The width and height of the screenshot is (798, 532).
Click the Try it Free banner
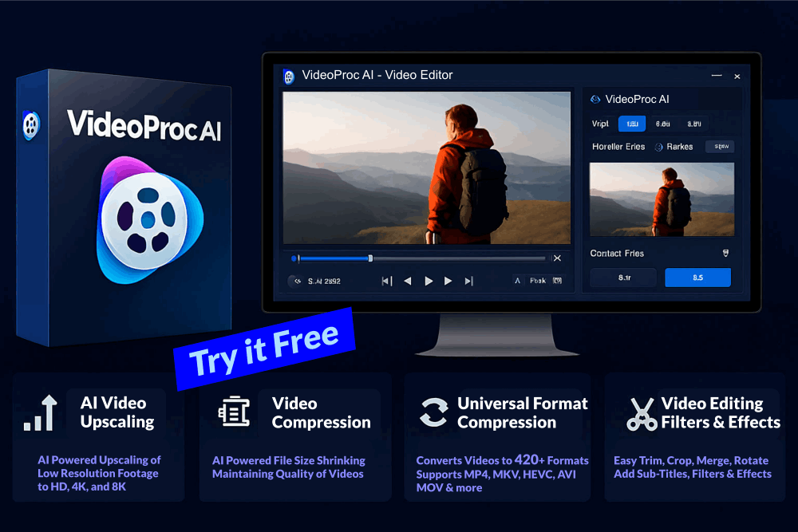pyautogui.click(x=264, y=349)
